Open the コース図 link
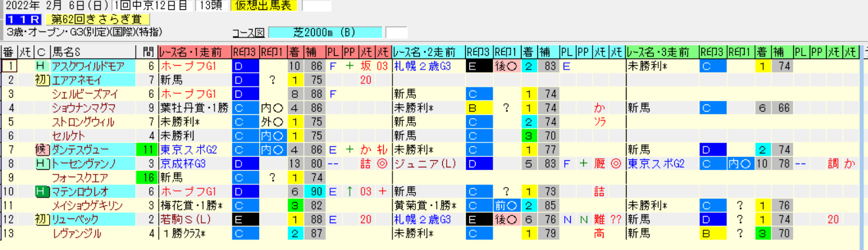 (248, 32)
